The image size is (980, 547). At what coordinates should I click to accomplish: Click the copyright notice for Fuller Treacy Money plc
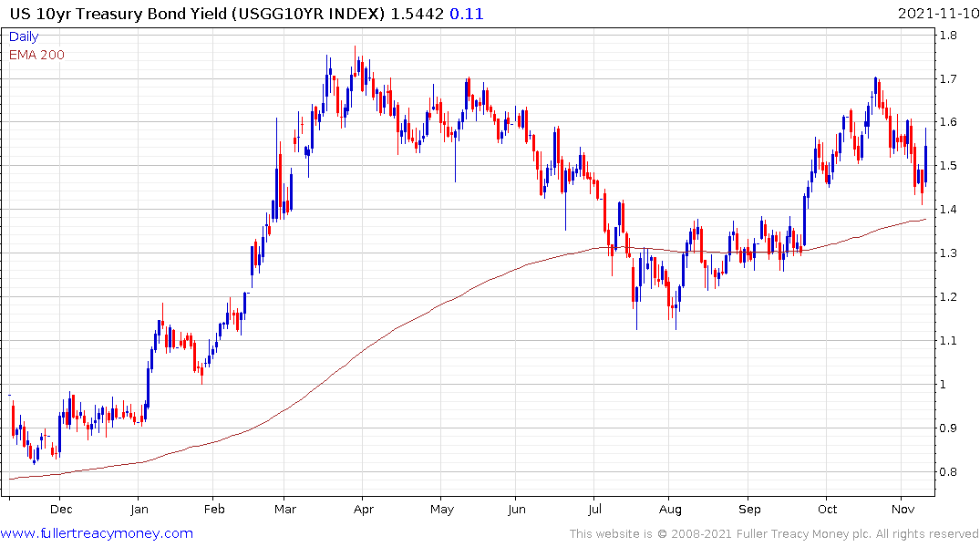774,534
